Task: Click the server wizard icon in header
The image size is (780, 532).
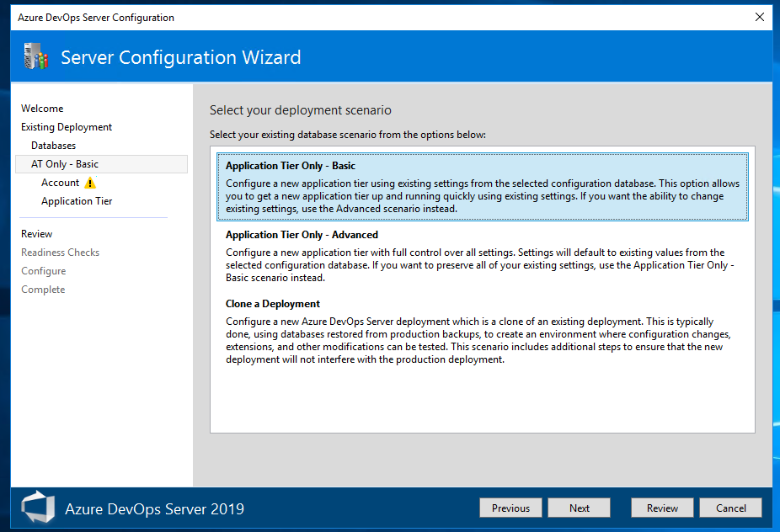Action: pos(36,56)
